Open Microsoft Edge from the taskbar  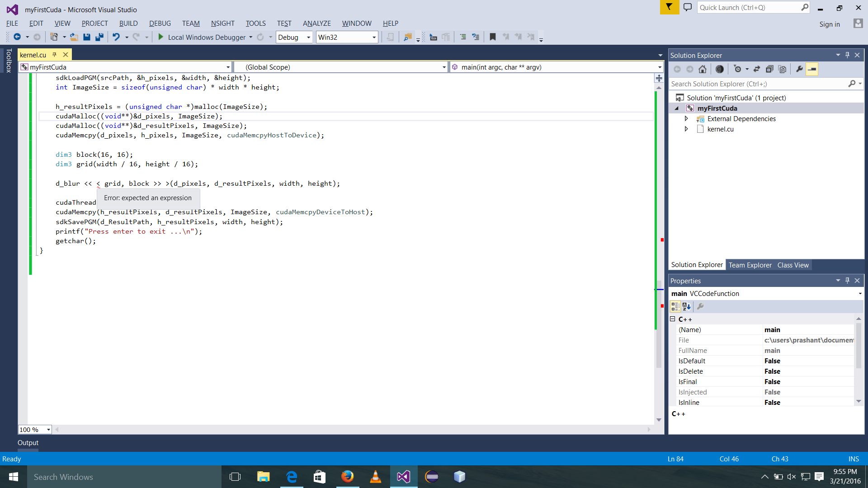point(292,477)
